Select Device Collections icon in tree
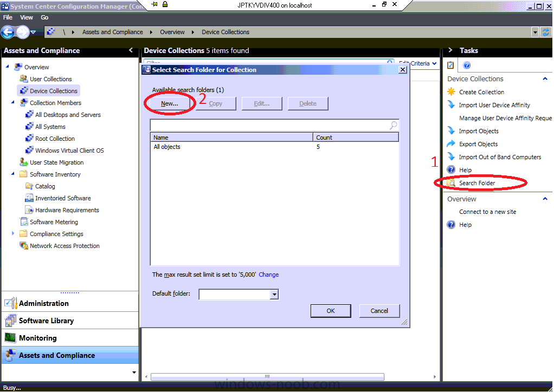Screen dimensions: 554x392 click(24, 90)
